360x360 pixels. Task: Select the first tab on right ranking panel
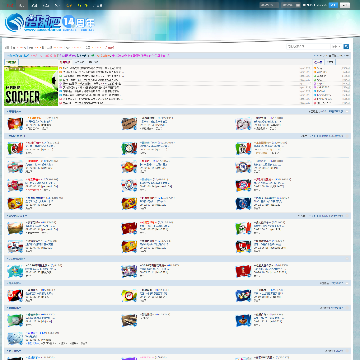click(318, 62)
